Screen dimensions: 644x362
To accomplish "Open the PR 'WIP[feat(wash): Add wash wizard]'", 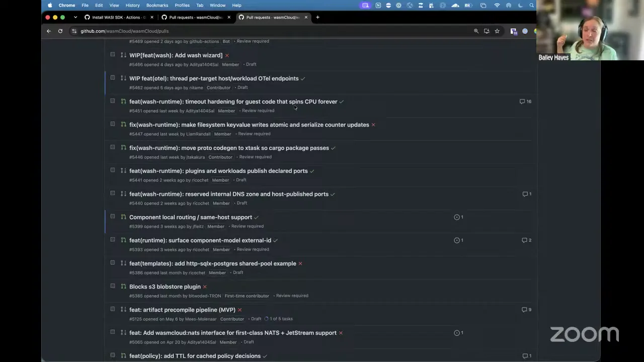I will click(x=176, y=55).
